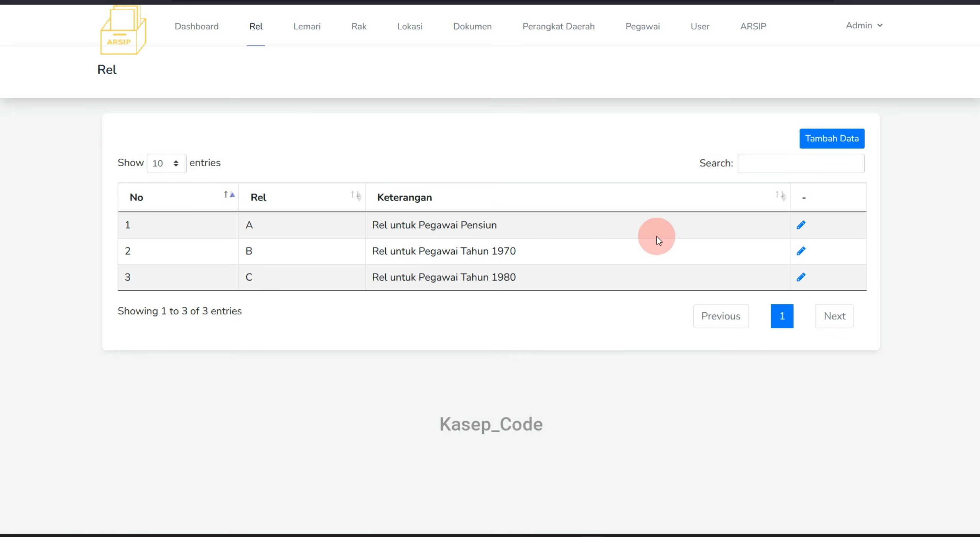Click No cell '3' in table
This screenshot has width=980, height=537.
coord(178,277)
